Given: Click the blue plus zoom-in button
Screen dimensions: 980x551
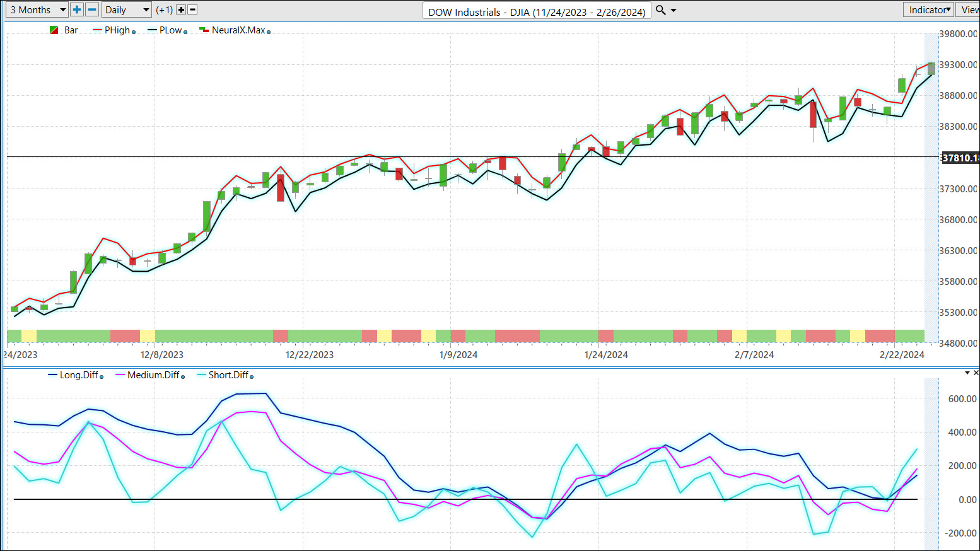Looking at the screenshot, I should [x=77, y=9].
